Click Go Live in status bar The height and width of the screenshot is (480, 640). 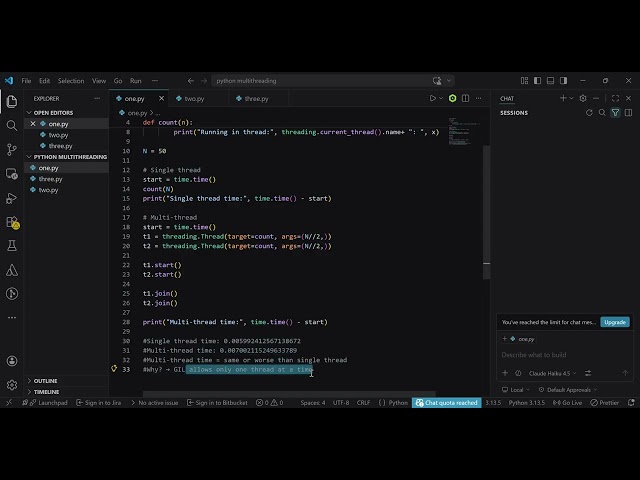(567, 402)
